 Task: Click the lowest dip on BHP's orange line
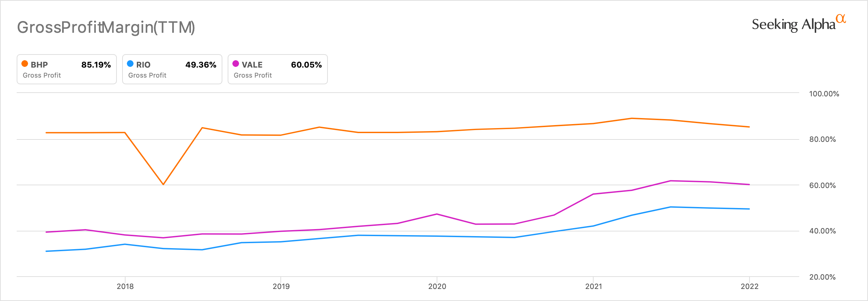[x=164, y=184]
